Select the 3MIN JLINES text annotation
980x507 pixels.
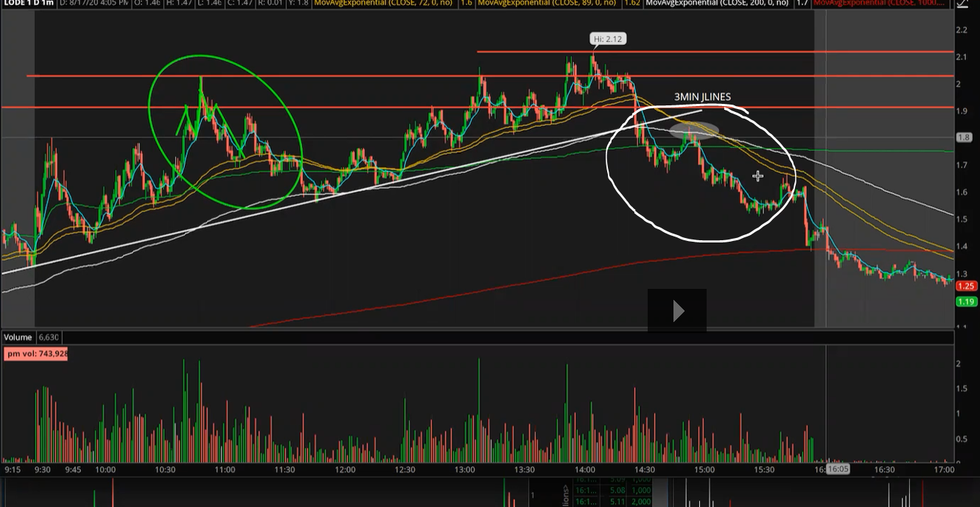(x=702, y=97)
